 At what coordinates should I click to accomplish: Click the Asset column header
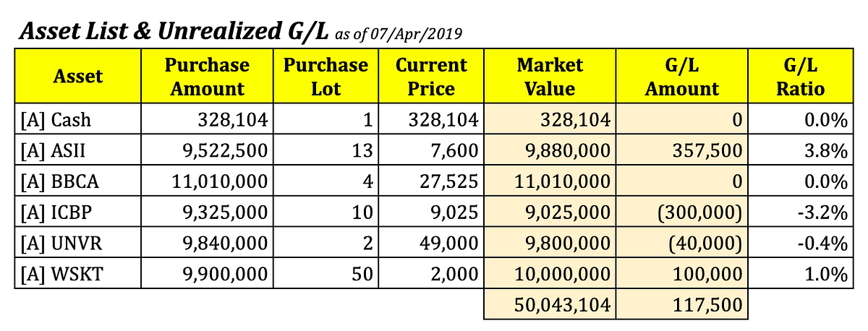pyautogui.click(x=78, y=77)
